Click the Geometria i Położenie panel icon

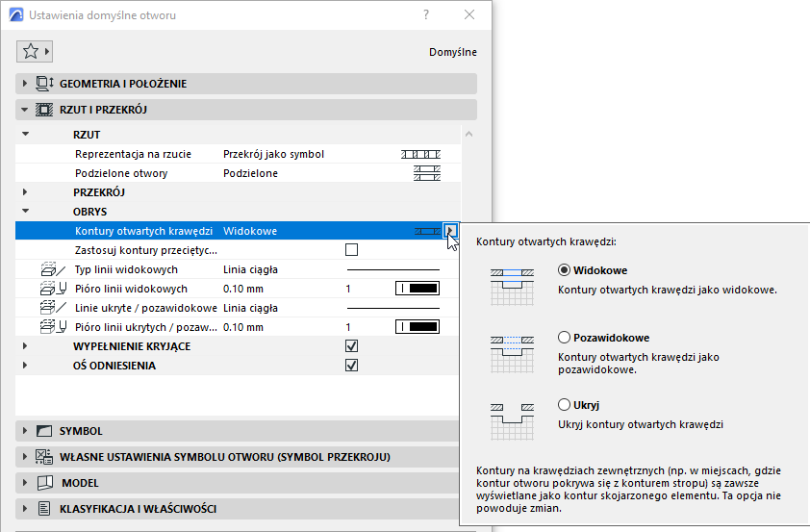pyautogui.click(x=44, y=83)
